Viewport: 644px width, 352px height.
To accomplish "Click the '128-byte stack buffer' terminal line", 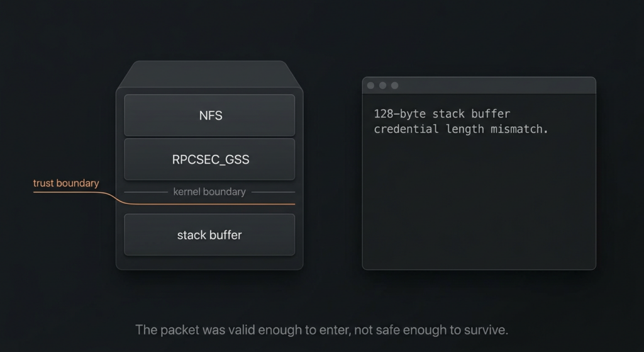I will click(x=441, y=114).
